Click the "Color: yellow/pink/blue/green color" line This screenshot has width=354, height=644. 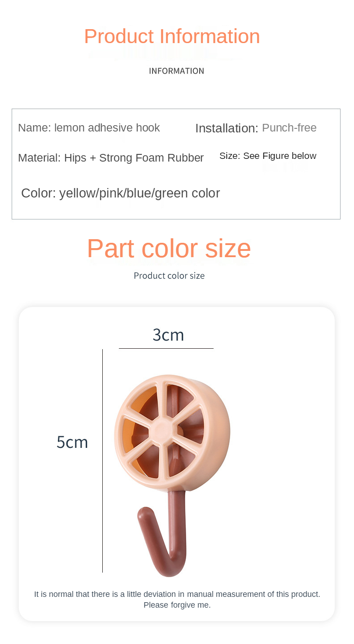(120, 193)
